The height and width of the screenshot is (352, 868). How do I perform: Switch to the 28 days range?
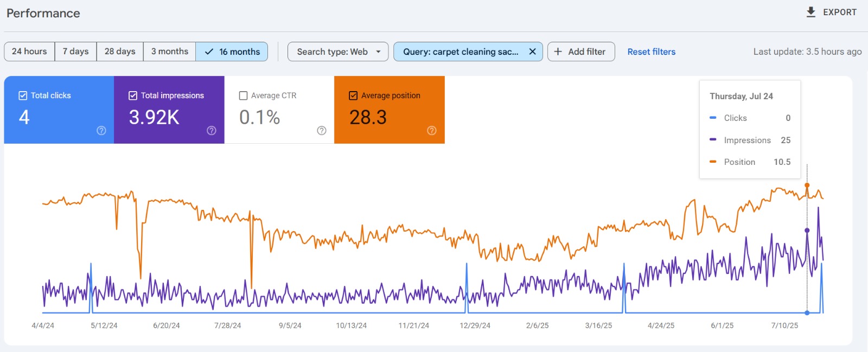click(120, 52)
